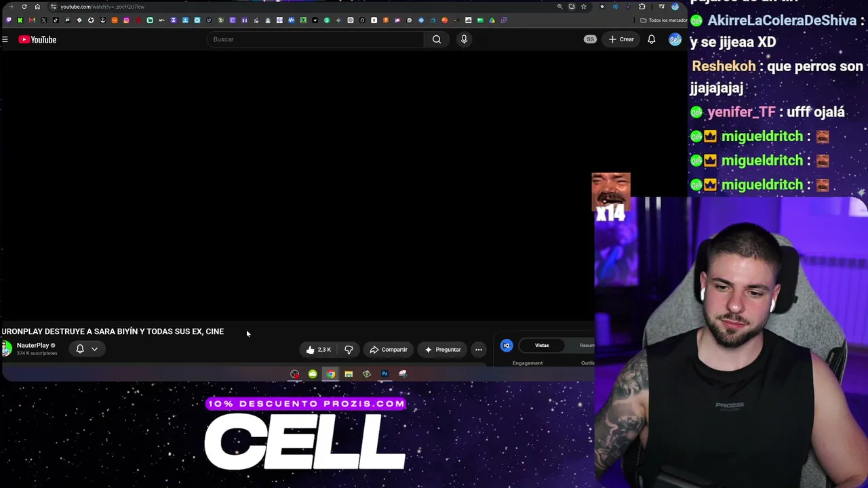Reload the page in the browser
The image size is (868, 488).
pyautogui.click(x=24, y=7)
